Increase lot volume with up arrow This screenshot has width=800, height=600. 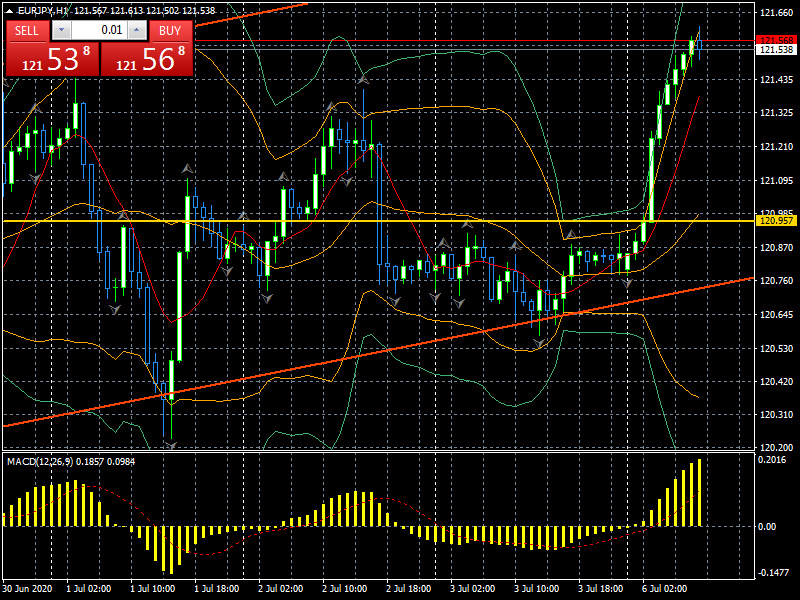pyautogui.click(x=135, y=30)
